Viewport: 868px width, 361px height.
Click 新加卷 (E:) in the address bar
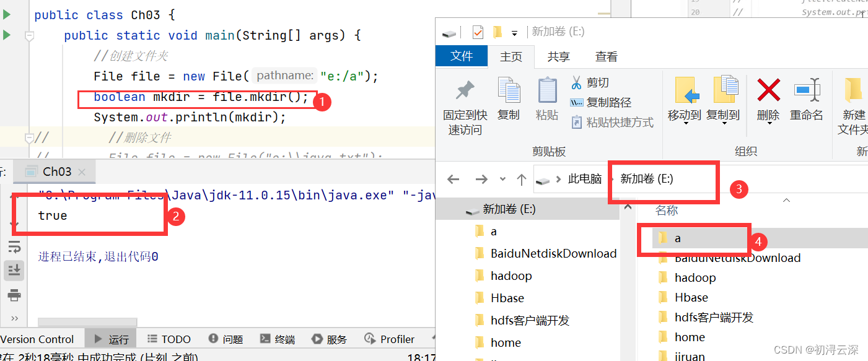(646, 179)
